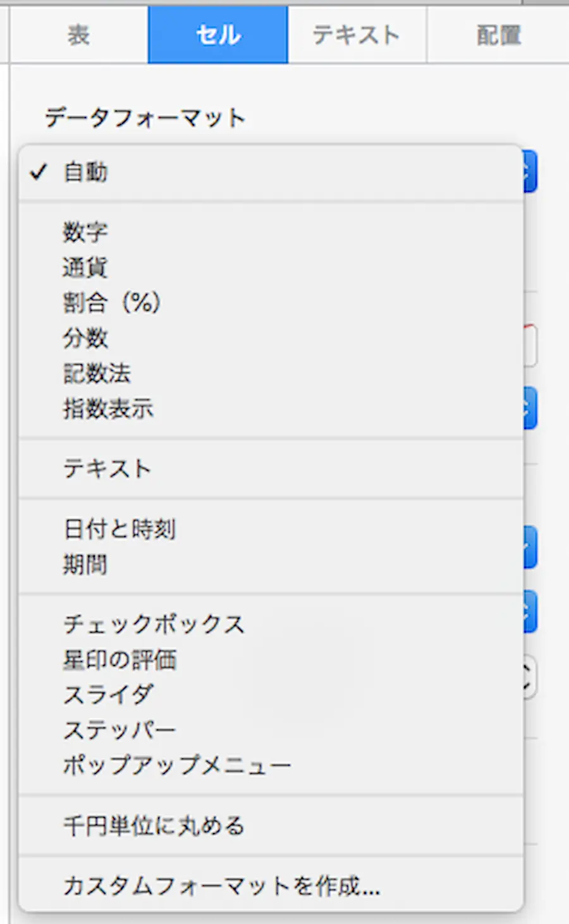
Task: Select the checked 自動 format option
Action: (x=86, y=172)
